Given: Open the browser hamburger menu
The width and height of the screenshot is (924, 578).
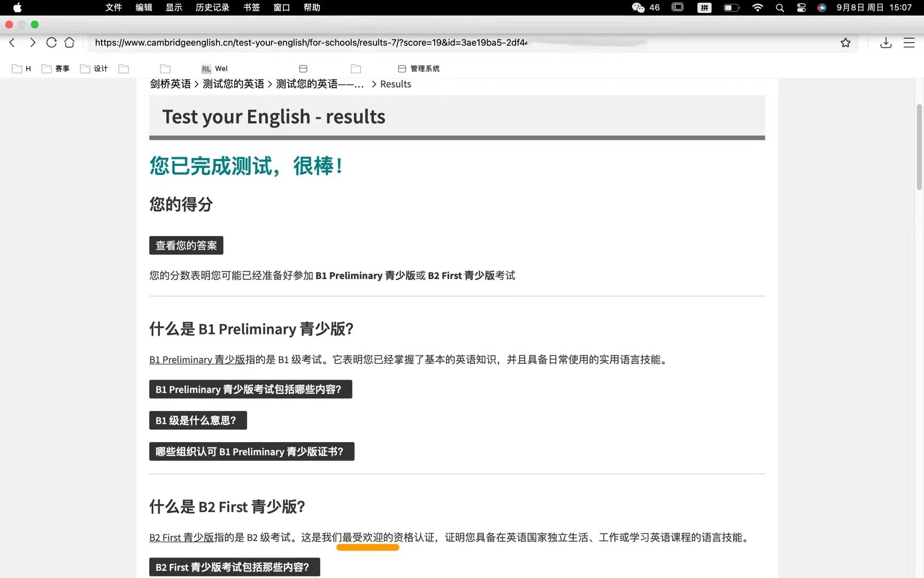Looking at the screenshot, I should click(x=909, y=43).
